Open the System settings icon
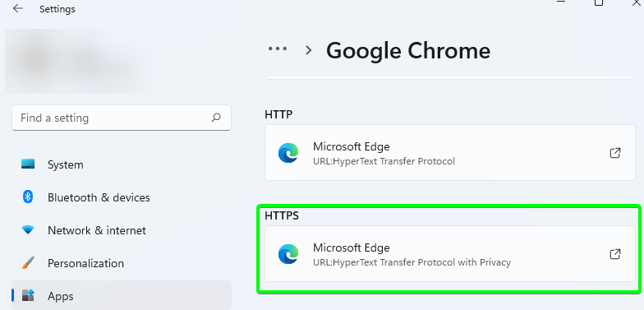The height and width of the screenshot is (310, 644). click(x=28, y=164)
